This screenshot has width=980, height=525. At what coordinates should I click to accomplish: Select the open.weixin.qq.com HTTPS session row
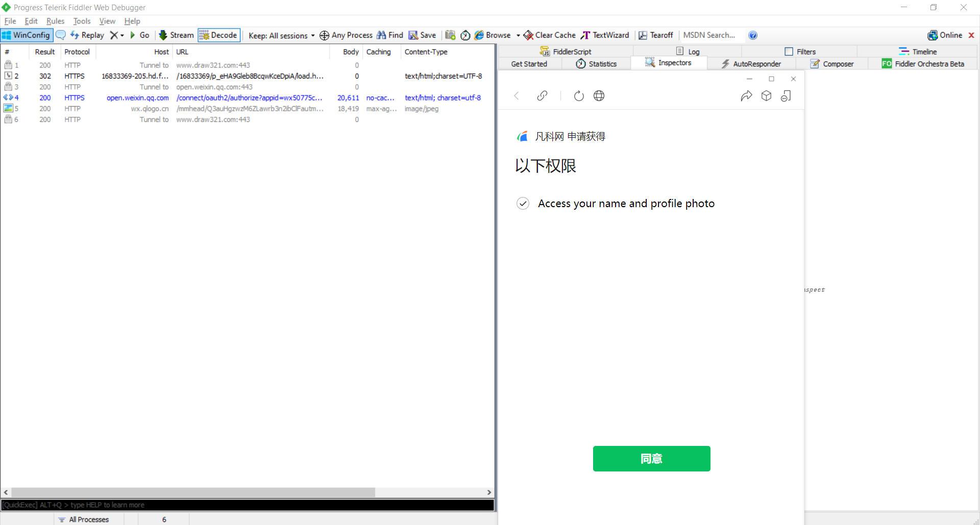point(247,98)
